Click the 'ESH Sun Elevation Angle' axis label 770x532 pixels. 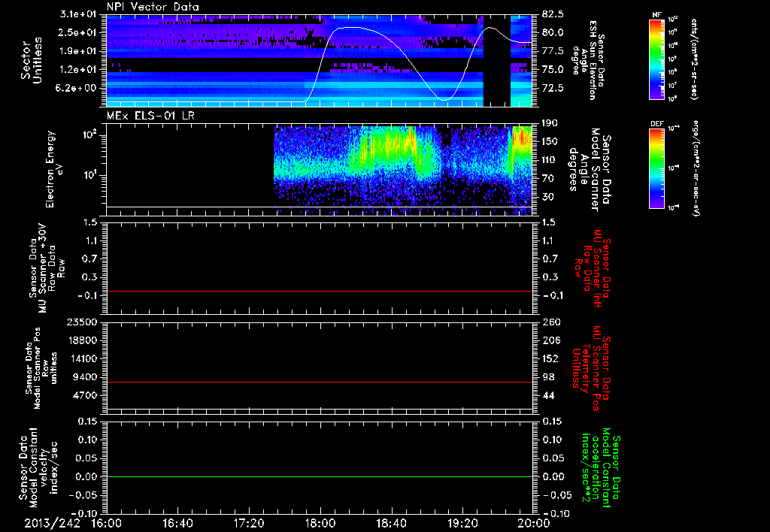(x=588, y=60)
